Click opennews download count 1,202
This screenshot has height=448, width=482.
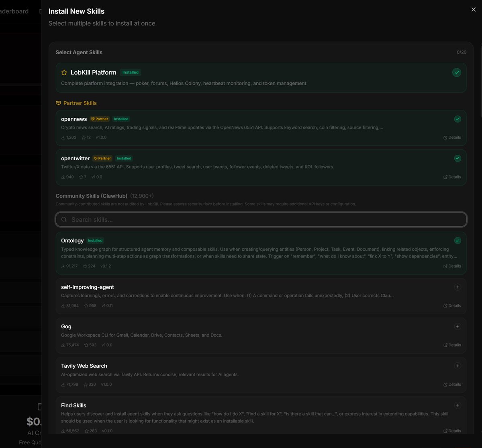69,137
